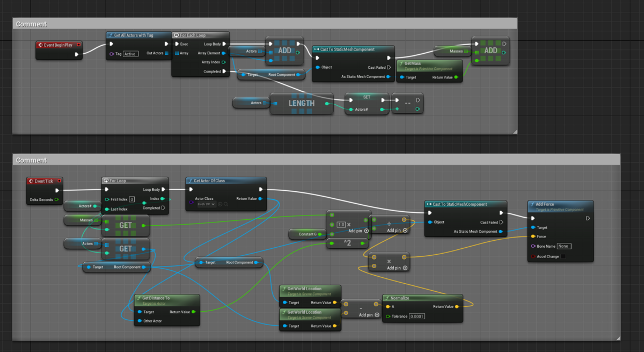Screen dimensions: 644x352
Task: Click the For Each Loop Completed exec pin
Action: pos(224,71)
